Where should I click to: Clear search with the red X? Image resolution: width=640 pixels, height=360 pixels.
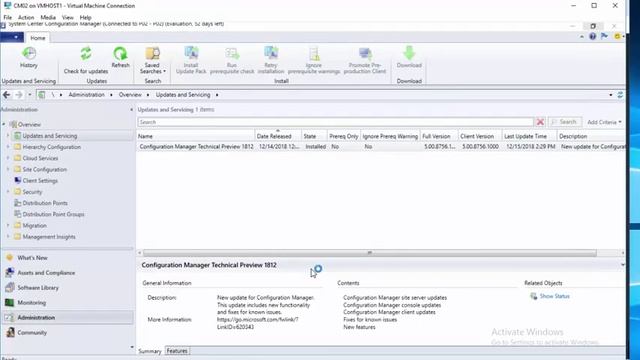click(540, 122)
